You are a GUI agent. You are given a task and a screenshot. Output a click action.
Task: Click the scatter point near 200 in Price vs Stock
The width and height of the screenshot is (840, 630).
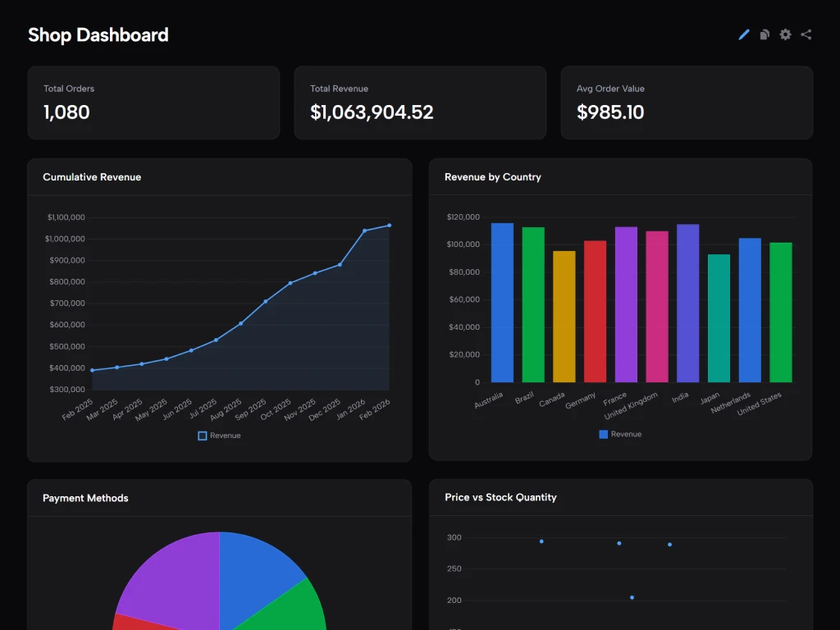(x=631, y=597)
